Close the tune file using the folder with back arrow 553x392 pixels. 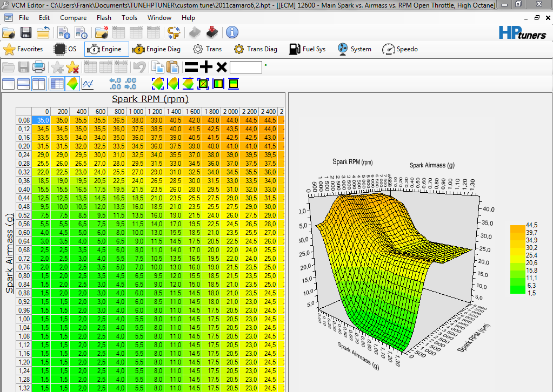coord(43,33)
